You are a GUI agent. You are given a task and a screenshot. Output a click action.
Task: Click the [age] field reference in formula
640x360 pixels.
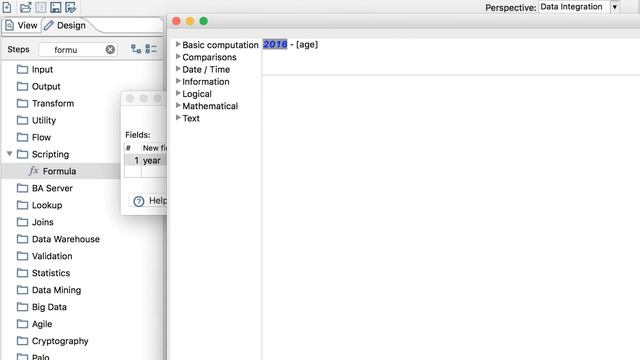pyautogui.click(x=307, y=44)
